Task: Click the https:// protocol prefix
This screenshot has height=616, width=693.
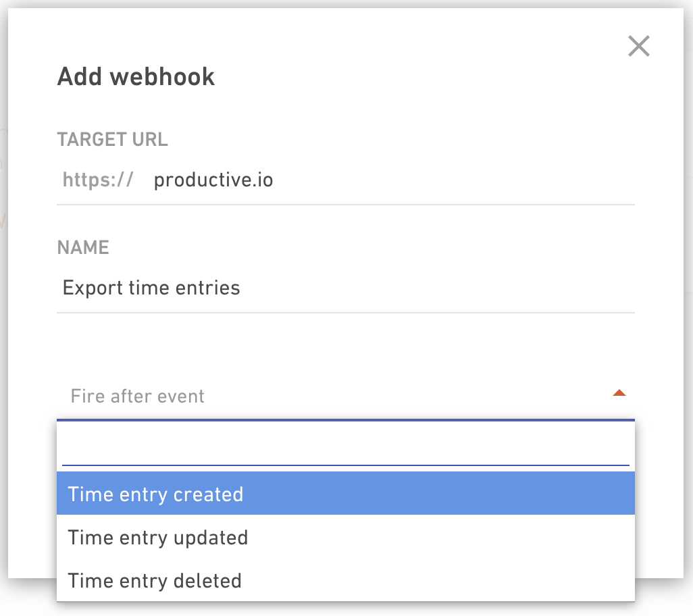Action: click(98, 180)
